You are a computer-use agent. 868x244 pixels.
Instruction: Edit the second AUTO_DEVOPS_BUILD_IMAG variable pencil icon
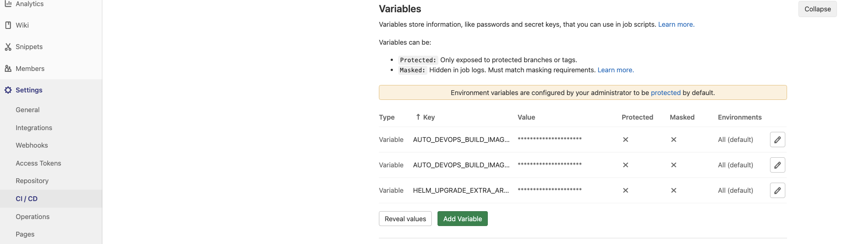(777, 165)
